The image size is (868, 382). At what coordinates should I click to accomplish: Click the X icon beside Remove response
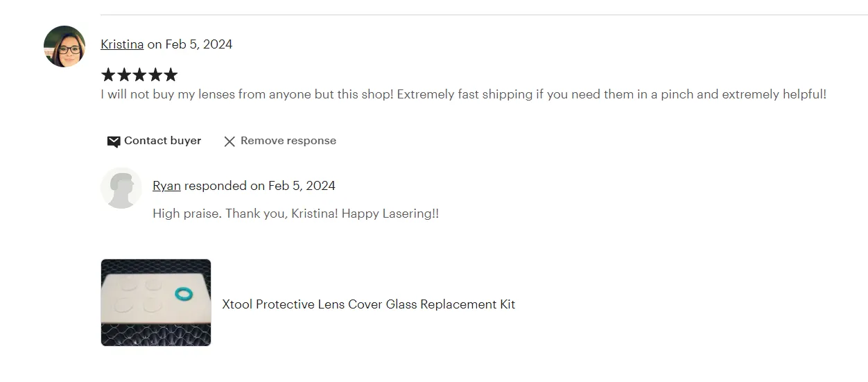229,141
